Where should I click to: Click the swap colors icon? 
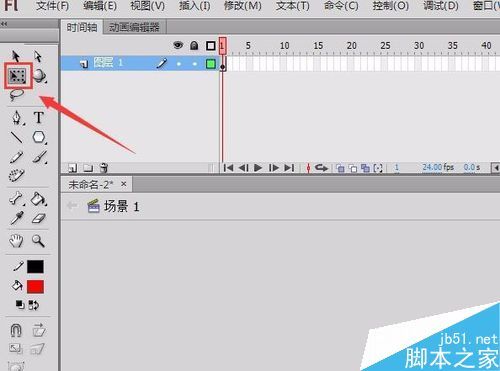pos(34,305)
